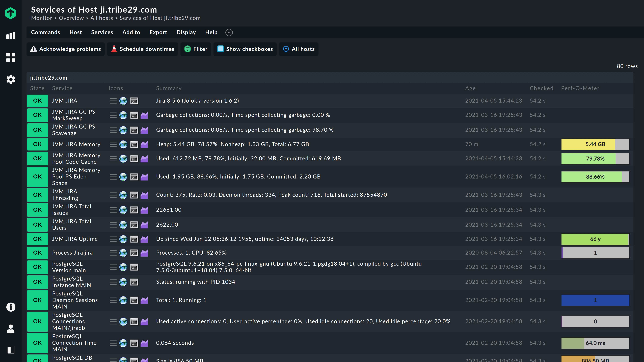The height and width of the screenshot is (362, 644).
Task: Sort by Perf-O-Meter column header
Action: pyautogui.click(x=580, y=88)
